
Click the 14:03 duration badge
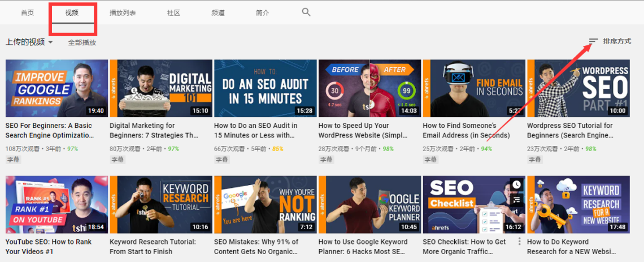pos(409,111)
